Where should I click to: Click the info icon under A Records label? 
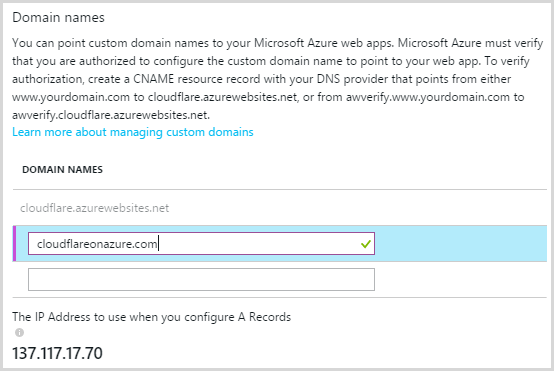point(19,332)
